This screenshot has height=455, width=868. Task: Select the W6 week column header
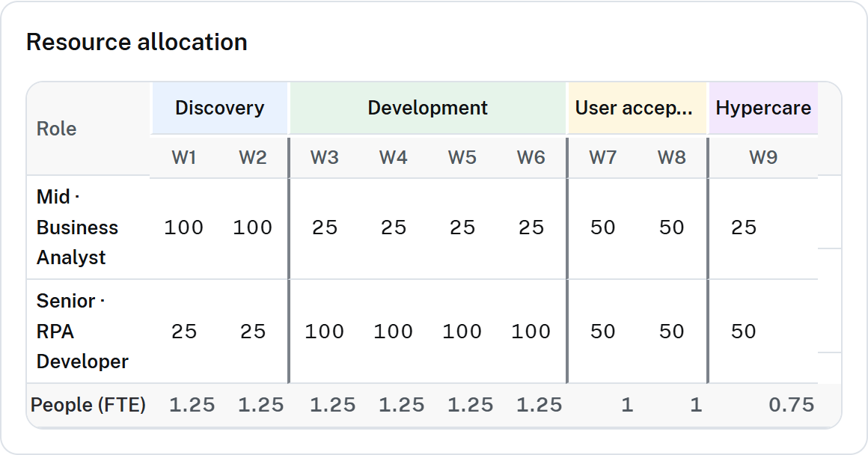(531, 158)
